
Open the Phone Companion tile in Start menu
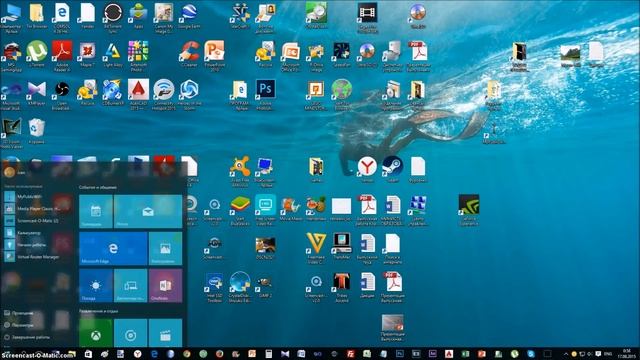(x=131, y=285)
